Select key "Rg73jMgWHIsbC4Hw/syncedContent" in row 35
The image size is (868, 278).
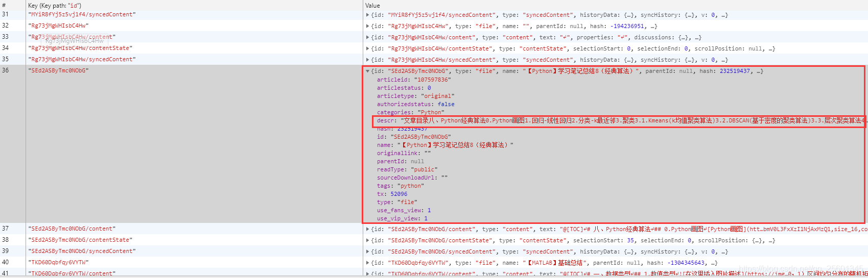82,59
